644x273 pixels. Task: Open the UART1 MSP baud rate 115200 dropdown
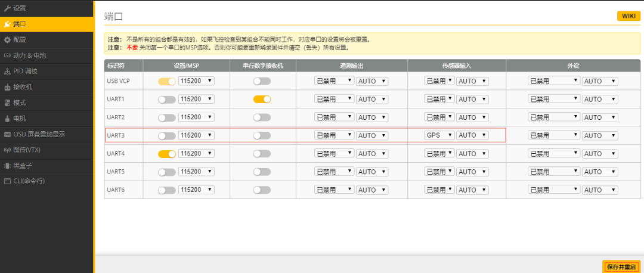[196, 99]
